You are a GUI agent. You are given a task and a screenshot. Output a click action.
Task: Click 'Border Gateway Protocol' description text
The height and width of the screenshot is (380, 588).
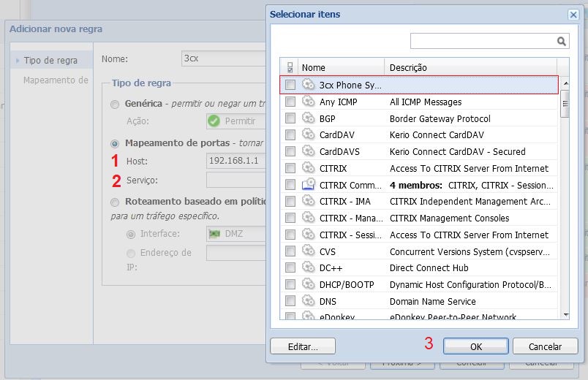click(440, 119)
